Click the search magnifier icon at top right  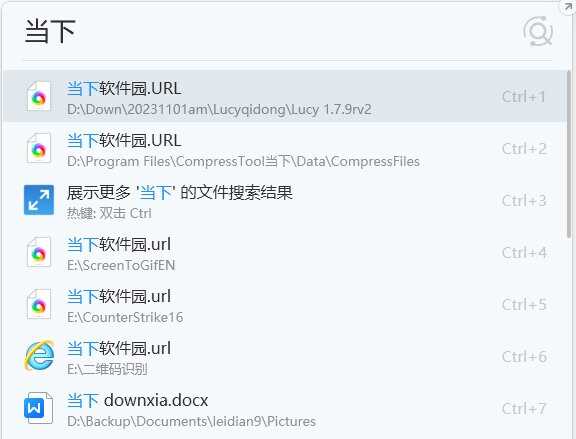538,32
